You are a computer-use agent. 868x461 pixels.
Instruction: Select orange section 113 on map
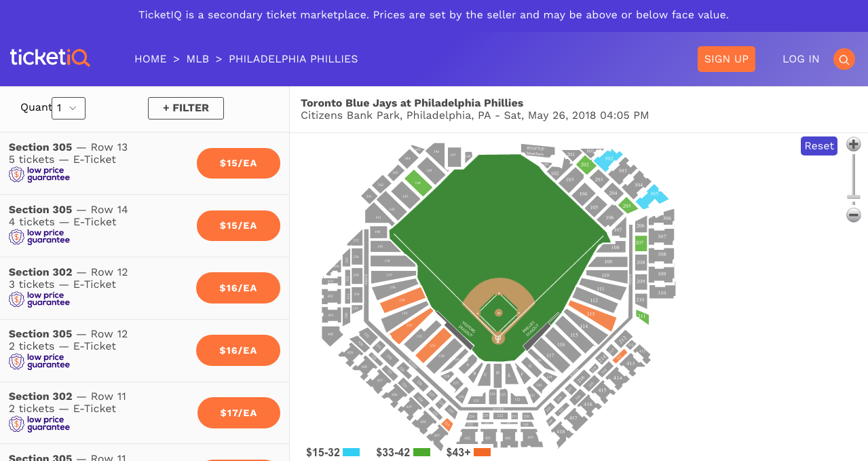click(x=591, y=314)
